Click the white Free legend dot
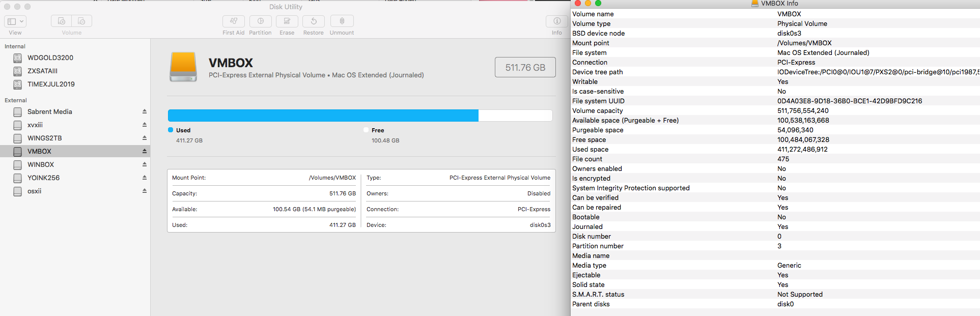The image size is (980, 316). coord(366,130)
